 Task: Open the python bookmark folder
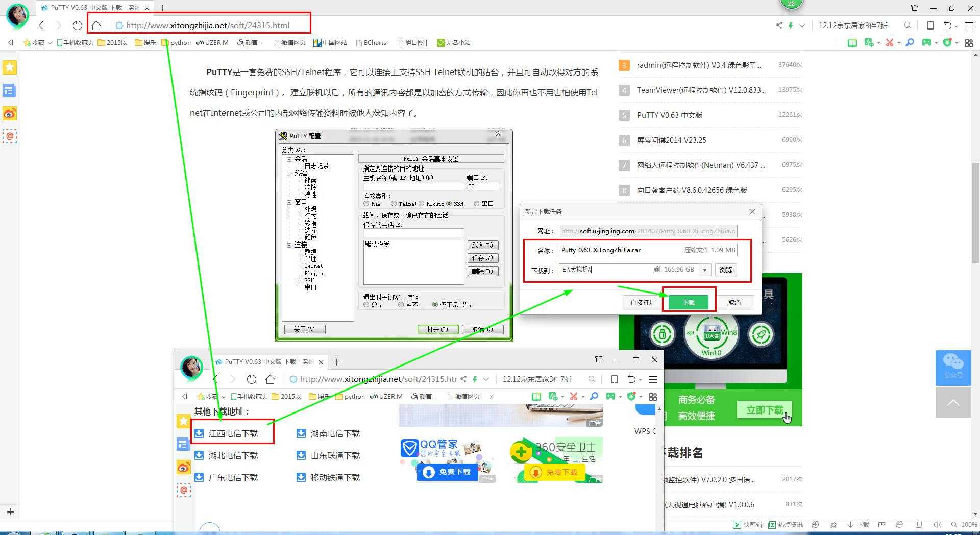176,43
